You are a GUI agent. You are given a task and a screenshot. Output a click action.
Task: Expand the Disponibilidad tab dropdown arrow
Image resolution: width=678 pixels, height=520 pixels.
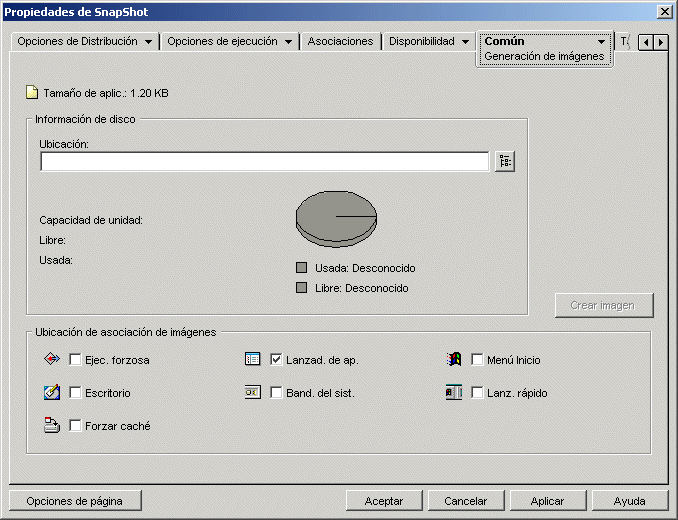coord(465,42)
